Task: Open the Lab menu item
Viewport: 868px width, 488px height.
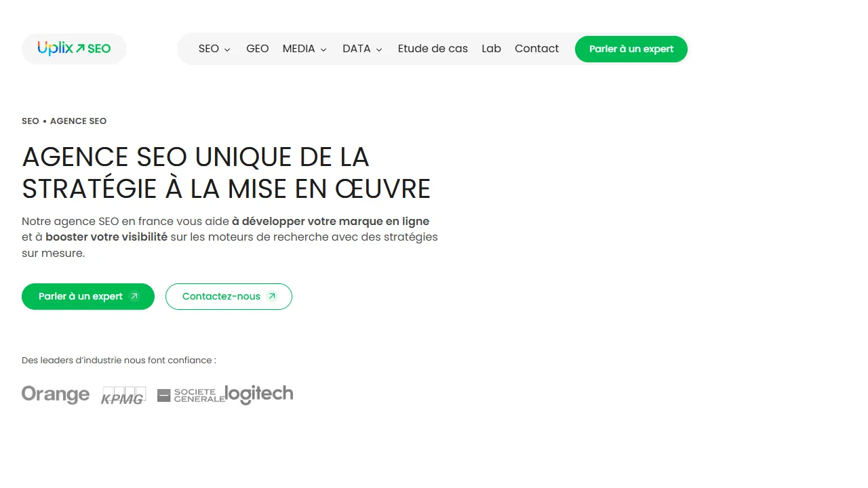Action: click(x=491, y=49)
